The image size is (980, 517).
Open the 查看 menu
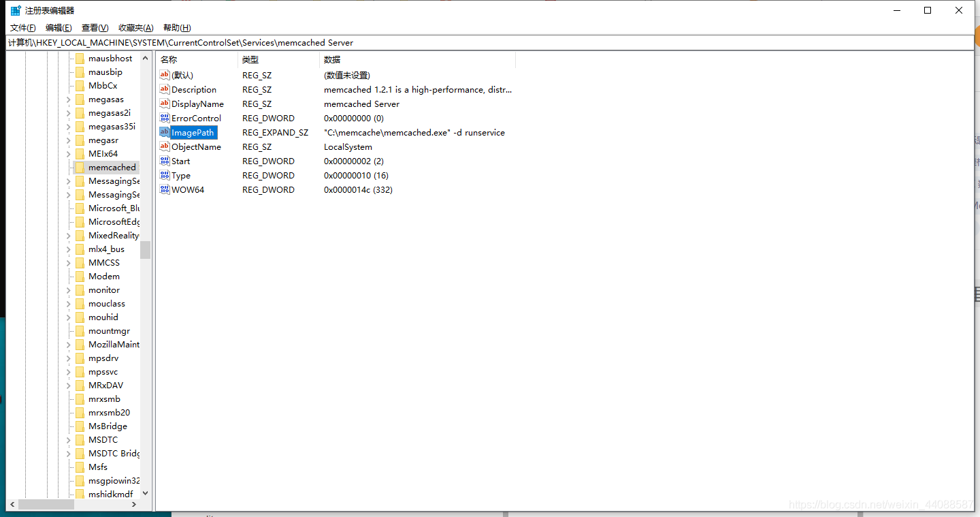tap(95, 27)
